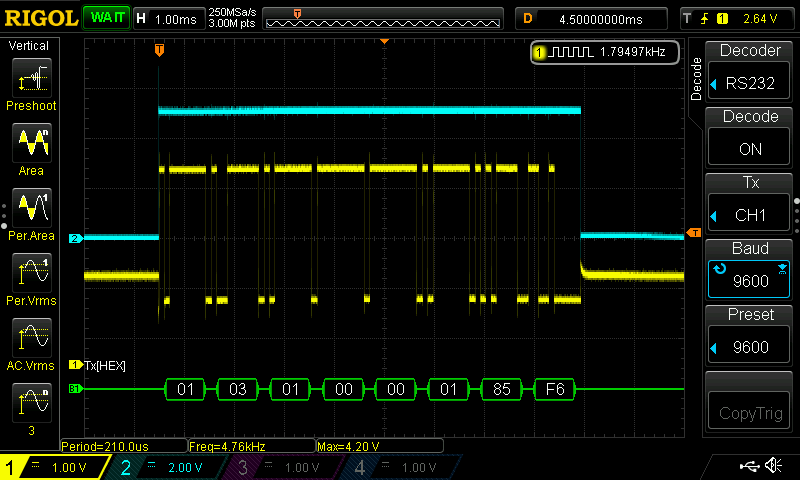Toggle the sound speaker icon
Image resolution: width=800 pixels, height=480 pixels.
774,465
